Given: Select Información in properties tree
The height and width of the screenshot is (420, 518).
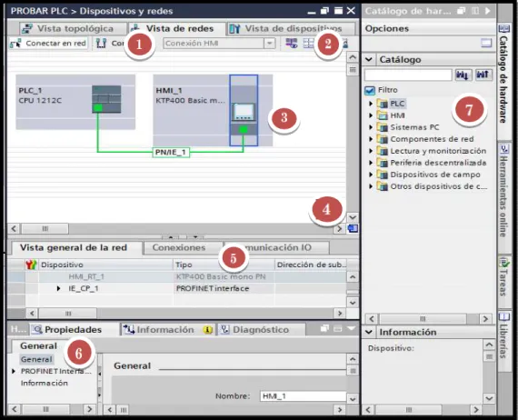Looking at the screenshot, I should 45,384.
